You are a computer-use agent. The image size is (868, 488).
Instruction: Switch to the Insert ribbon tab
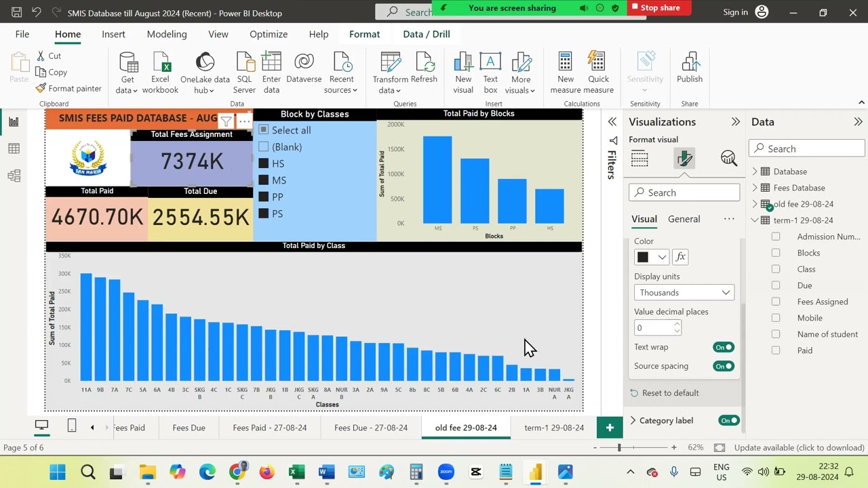[113, 34]
